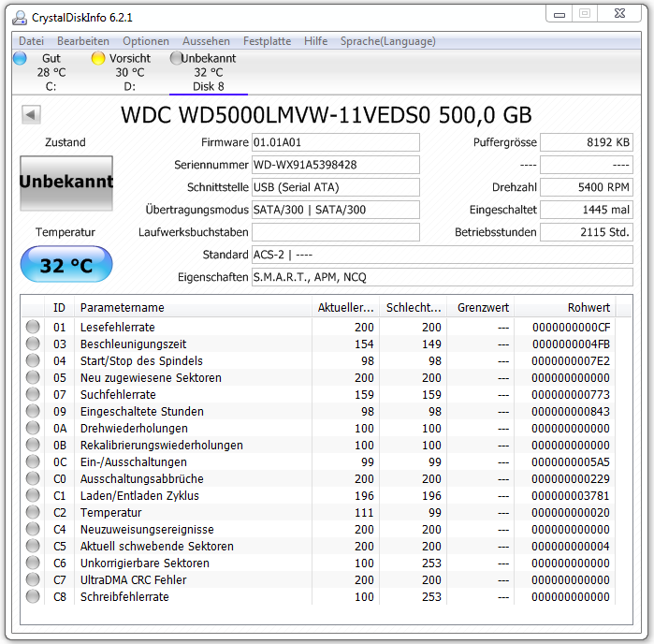Open the Optionen menu
This screenshot has width=654, height=644.
[146, 41]
